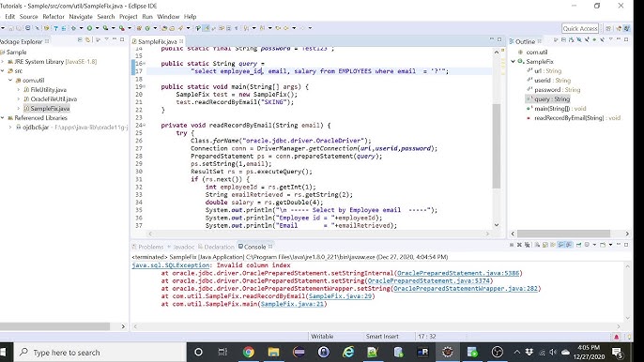Image resolution: width=644 pixels, height=362 pixels.
Task: Open the Refactor menu
Action: click(54, 17)
